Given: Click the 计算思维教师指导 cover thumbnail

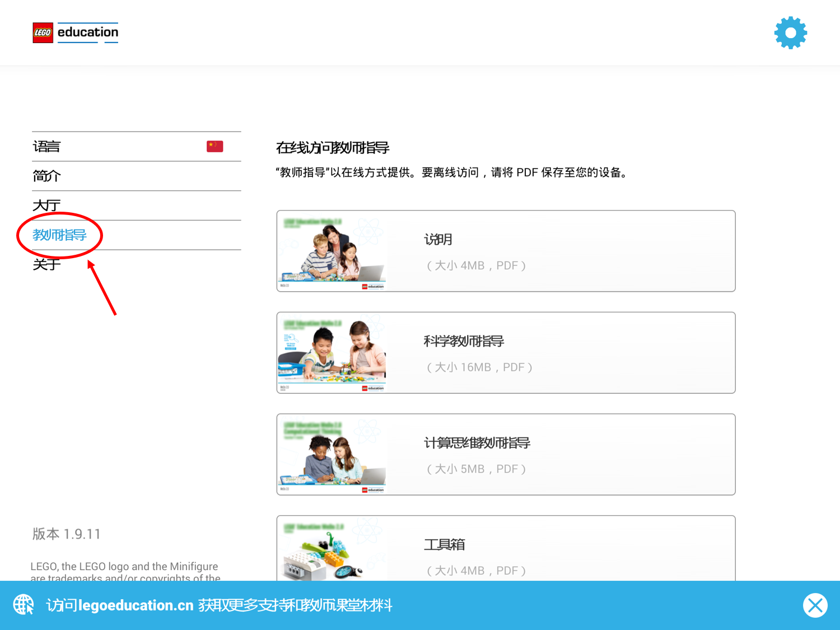Looking at the screenshot, I should (x=332, y=455).
